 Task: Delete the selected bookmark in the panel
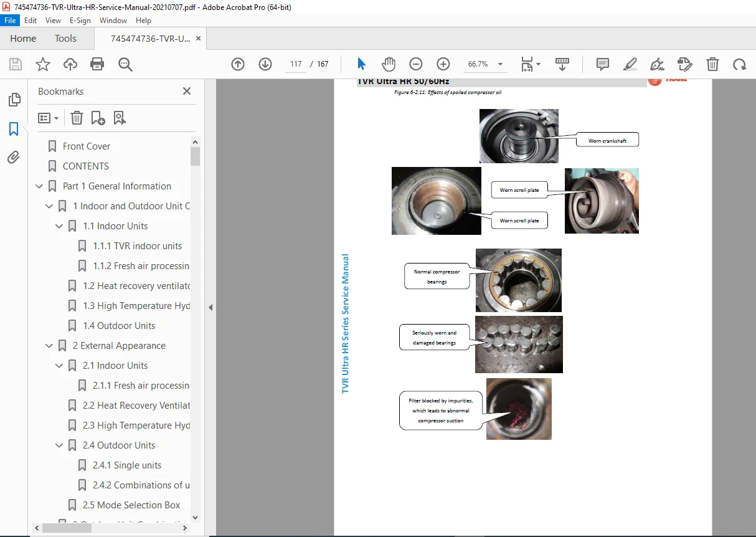tap(77, 118)
